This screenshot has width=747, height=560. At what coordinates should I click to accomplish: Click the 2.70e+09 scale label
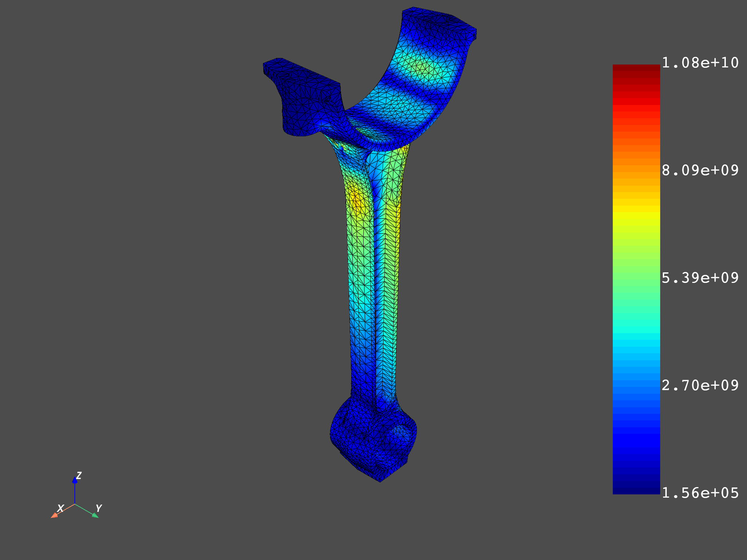click(700, 385)
